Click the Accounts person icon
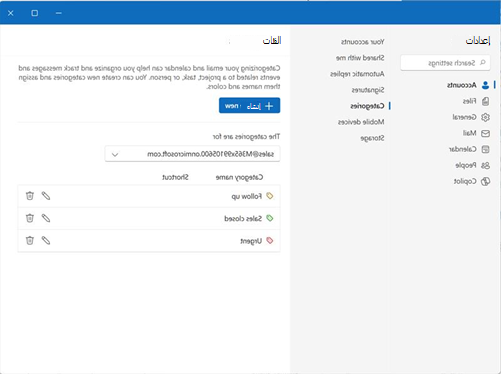This screenshot has width=501, height=374. coord(485,85)
